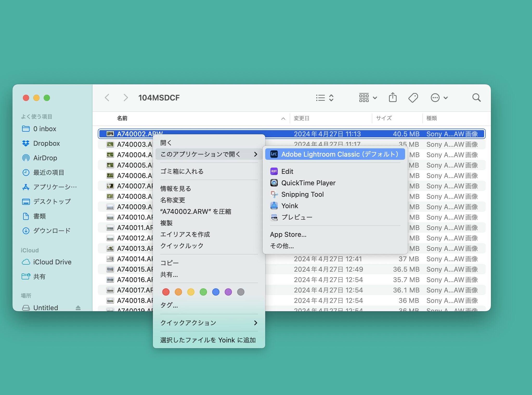Image resolution: width=532 pixels, height=395 pixels.
Task: Choose 開く in context menu
Action: point(209,143)
